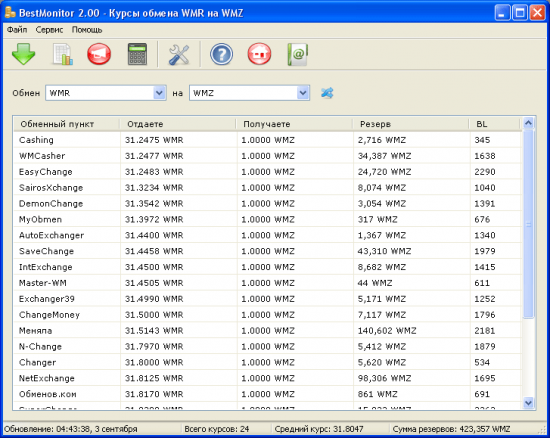The image size is (550, 438).
Task: Click the red megaphone icon
Action: (x=99, y=54)
